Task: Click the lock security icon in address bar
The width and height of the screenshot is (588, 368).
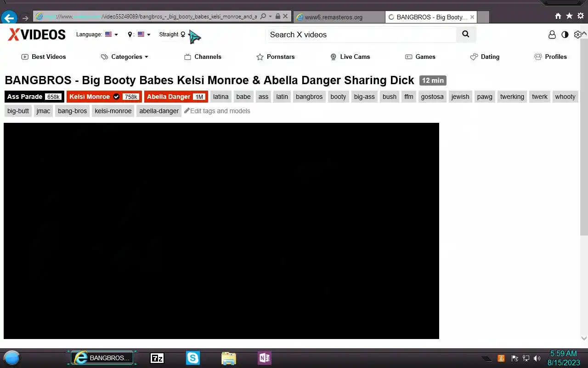Action: [278, 17]
